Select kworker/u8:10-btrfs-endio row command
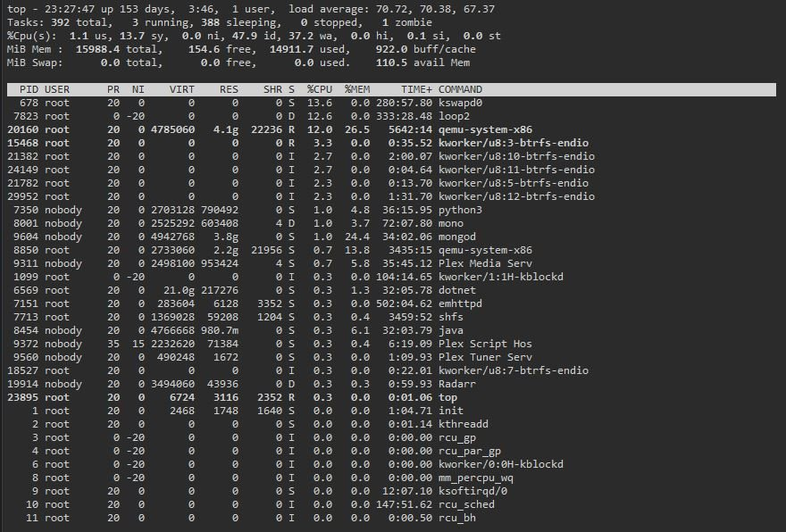The width and height of the screenshot is (786, 532). point(516,156)
